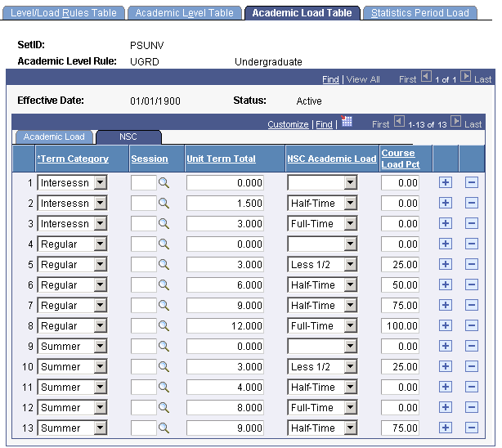Viewport: 502px width, 448px height.
Task: Click Unit Term Total field with 8.000
Action: click(225, 407)
